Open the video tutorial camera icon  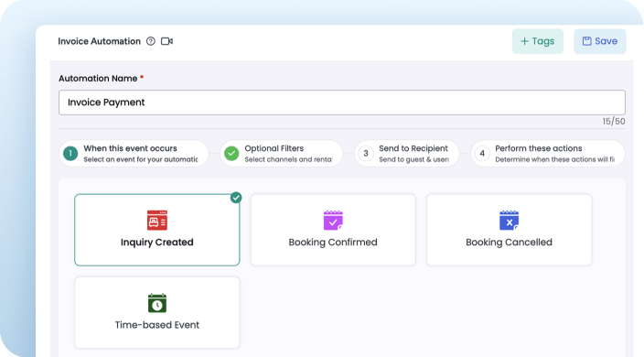point(166,41)
